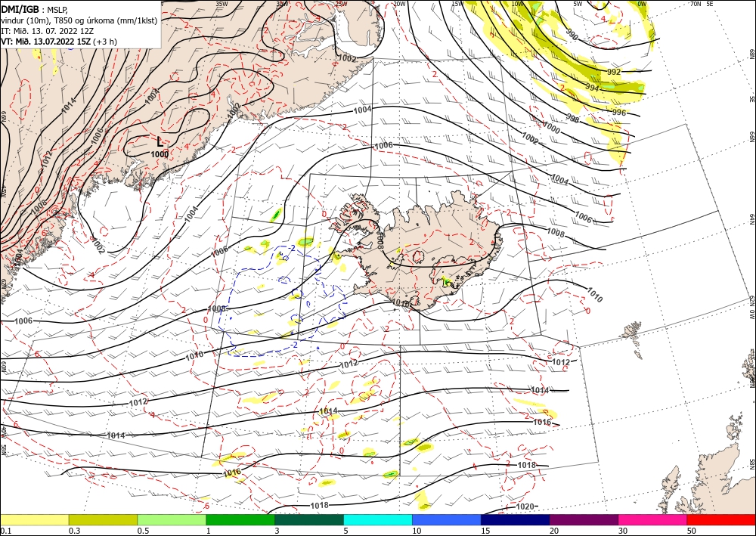756x536 pixels.
Task: Click the yellow 0.1–0.3 legend color band
Action: tap(34, 519)
